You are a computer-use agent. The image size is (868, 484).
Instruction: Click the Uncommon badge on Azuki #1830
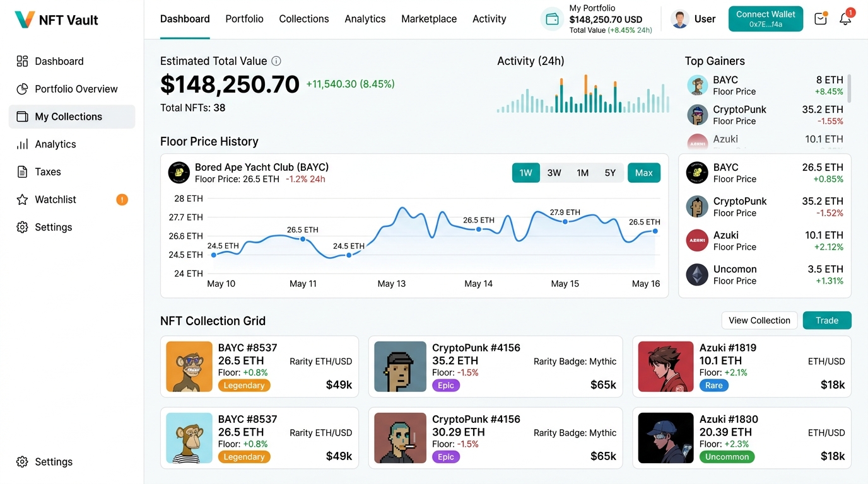727,457
